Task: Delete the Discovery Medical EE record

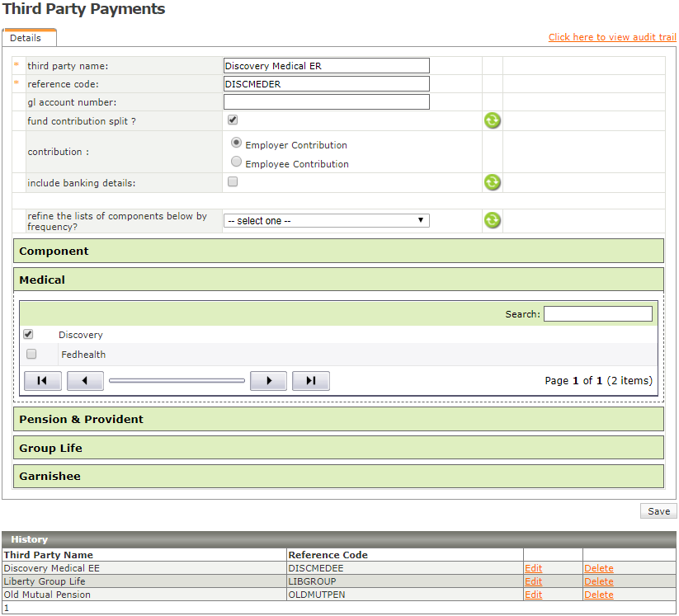Action: [598, 568]
